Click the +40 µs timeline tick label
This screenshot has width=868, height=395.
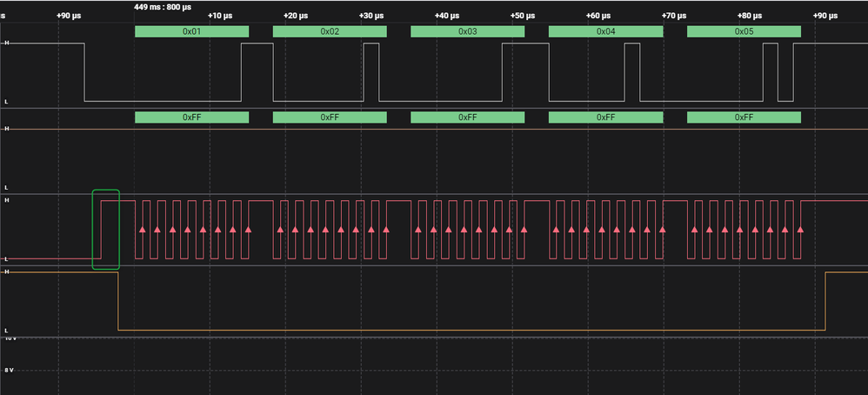(x=447, y=17)
